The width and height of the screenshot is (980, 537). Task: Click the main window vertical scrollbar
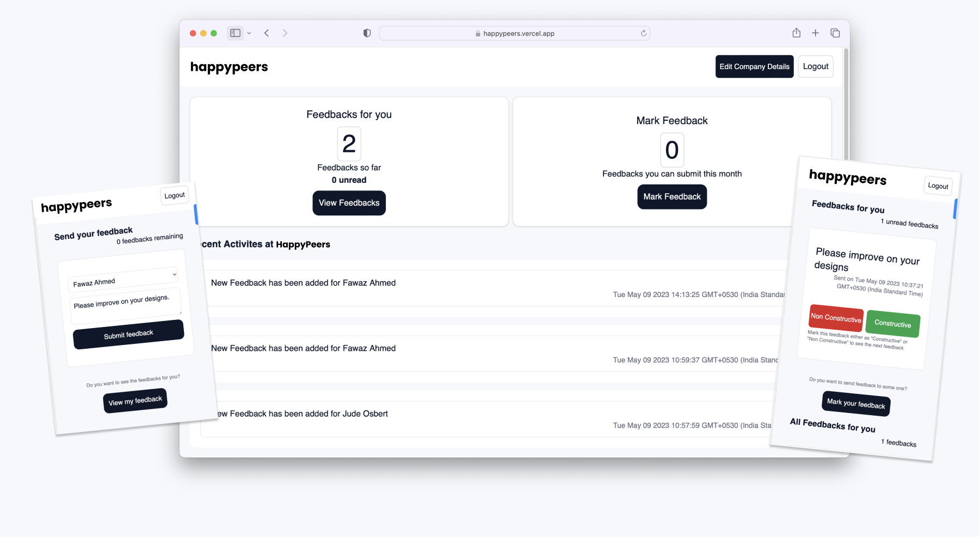[x=846, y=109]
